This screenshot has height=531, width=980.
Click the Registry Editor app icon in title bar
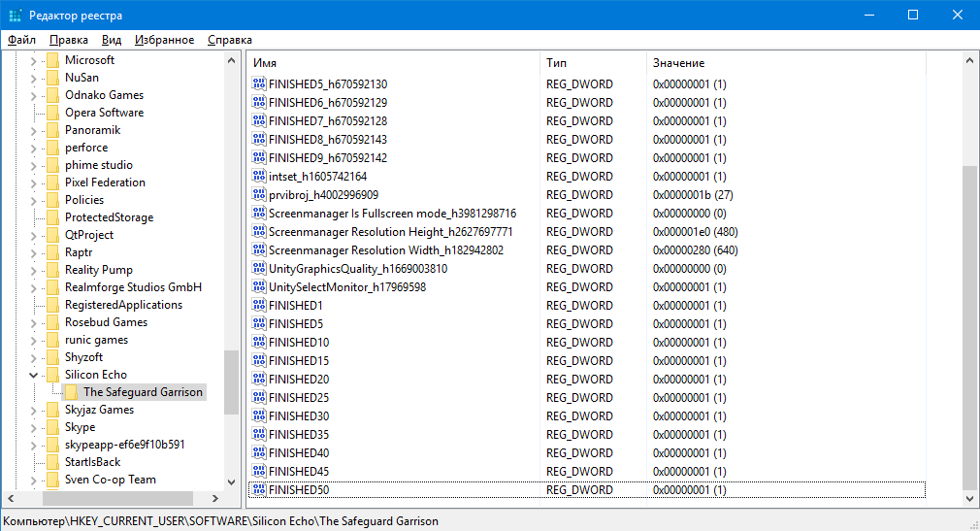pyautogui.click(x=15, y=15)
